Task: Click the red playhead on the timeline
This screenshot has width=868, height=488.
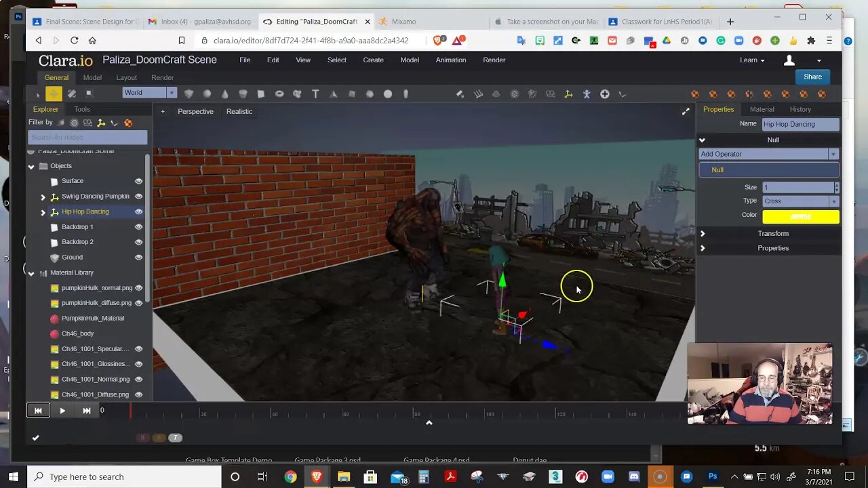Action: (131, 410)
